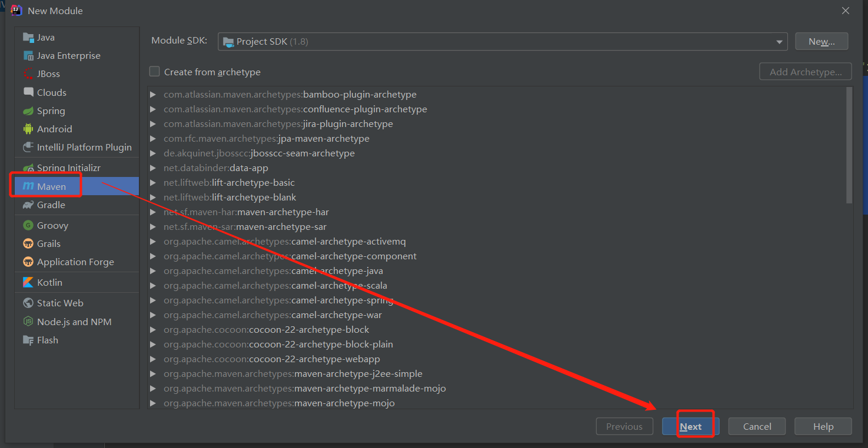The image size is (868, 448).
Task: Choose the Static Web globe icon
Action: click(x=28, y=303)
